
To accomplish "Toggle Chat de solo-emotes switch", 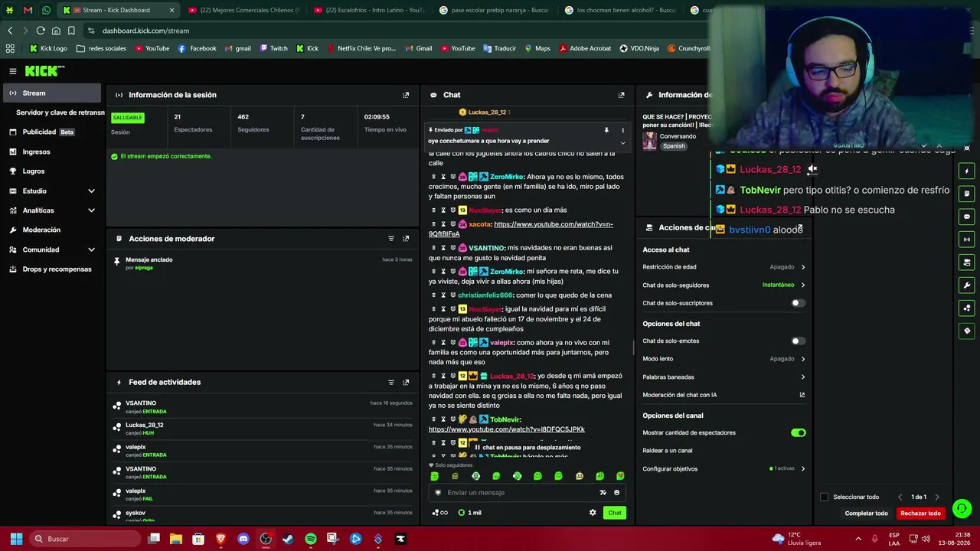I will 798,341.
